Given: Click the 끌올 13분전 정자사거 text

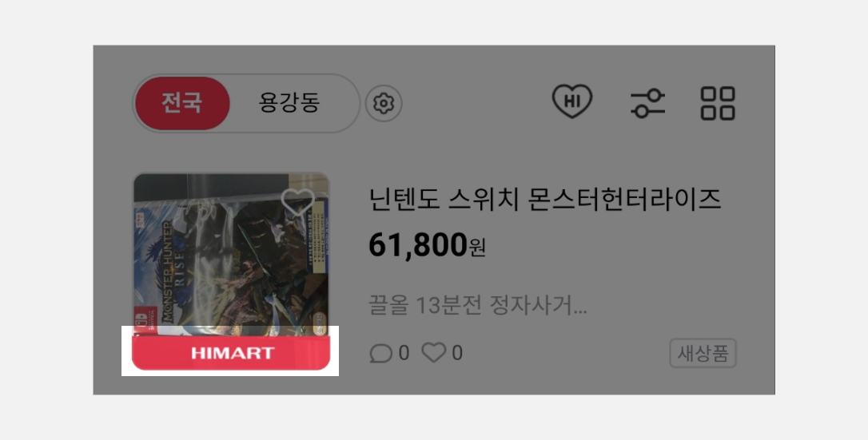Looking at the screenshot, I should point(478,306).
